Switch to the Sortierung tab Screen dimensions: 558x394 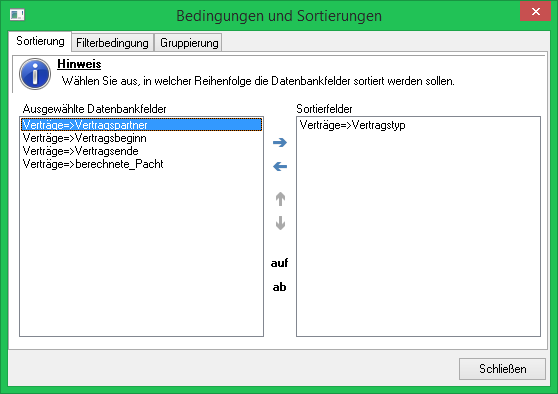(40, 41)
